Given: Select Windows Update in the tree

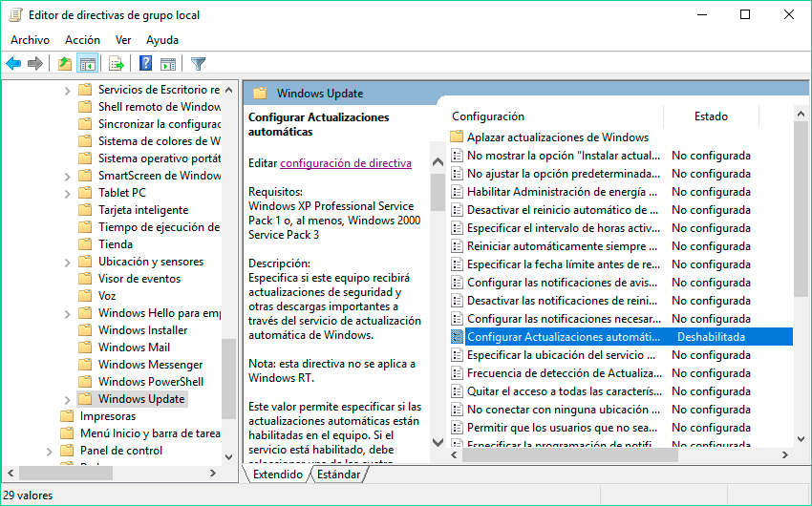Looking at the screenshot, I should [141, 399].
